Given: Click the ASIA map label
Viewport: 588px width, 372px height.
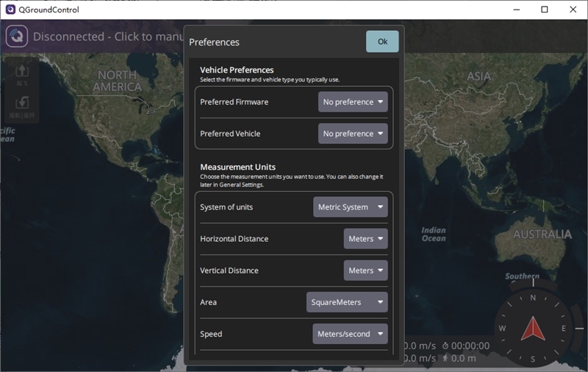Looking at the screenshot, I should tap(479, 76).
